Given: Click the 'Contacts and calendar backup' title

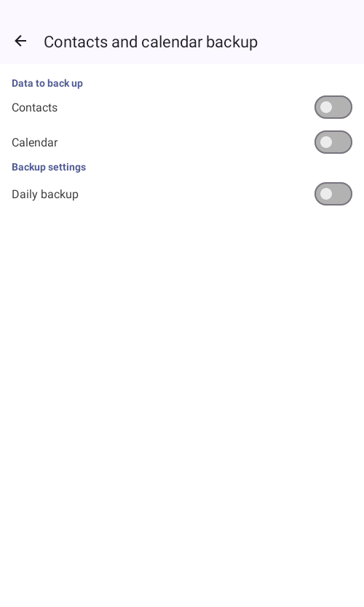Looking at the screenshot, I should pyautogui.click(x=151, y=42).
